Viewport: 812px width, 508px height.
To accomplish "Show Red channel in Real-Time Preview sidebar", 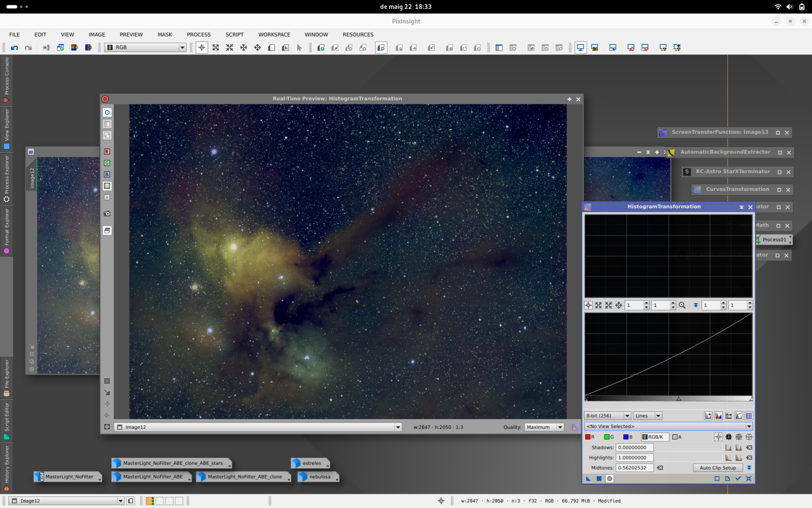I will (107, 151).
